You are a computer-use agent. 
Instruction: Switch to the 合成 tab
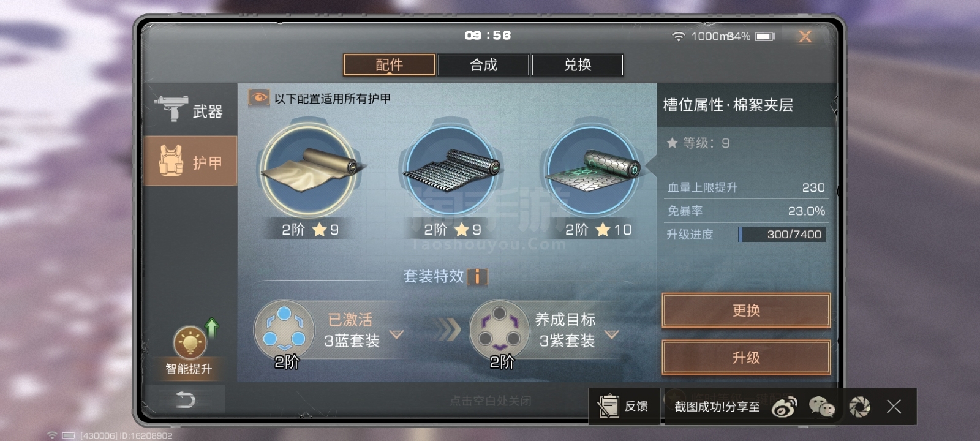pos(483,65)
